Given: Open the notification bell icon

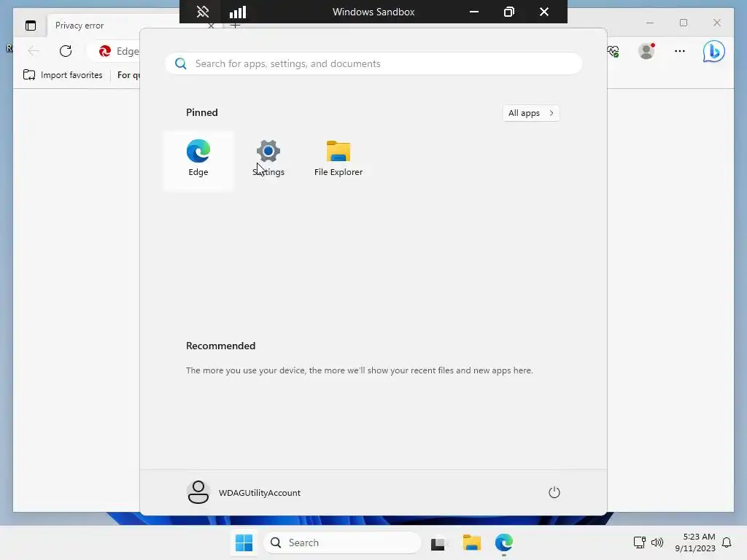Looking at the screenshot, I should click(x=727, y=542).
